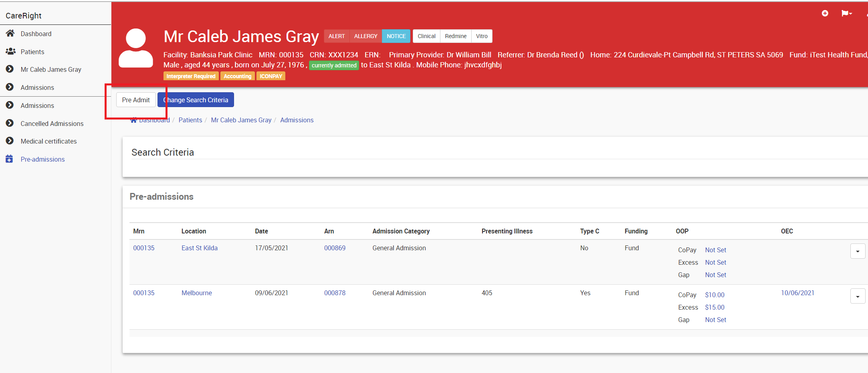The height and width of the screenshot is (373, 868).
Task: Click the home icon in breadcrumb
Action: [134, 120]
